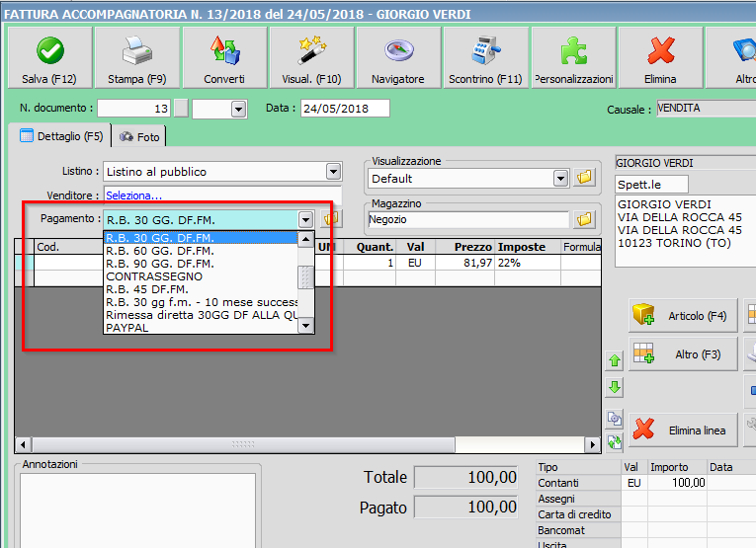Select R.B. 90 GG. DF.FM. option
This screenshot has height=548, width=756.
(x=201, y=264)
